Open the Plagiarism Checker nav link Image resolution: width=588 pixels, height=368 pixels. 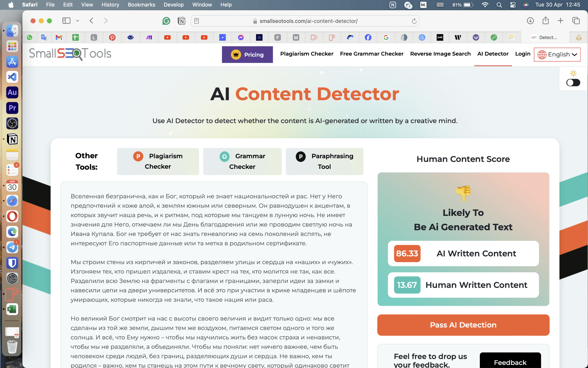pyautogui.click(x=307, y=54)
